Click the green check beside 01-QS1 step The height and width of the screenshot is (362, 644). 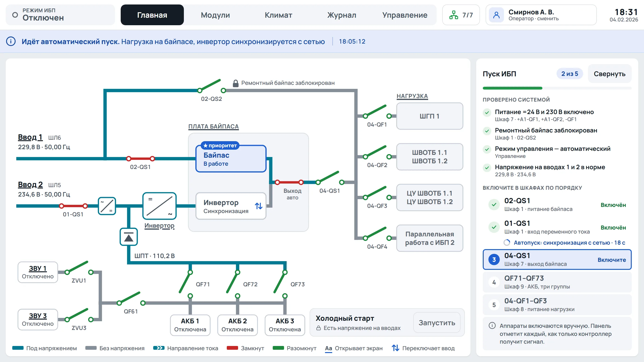tap(494, 227)
